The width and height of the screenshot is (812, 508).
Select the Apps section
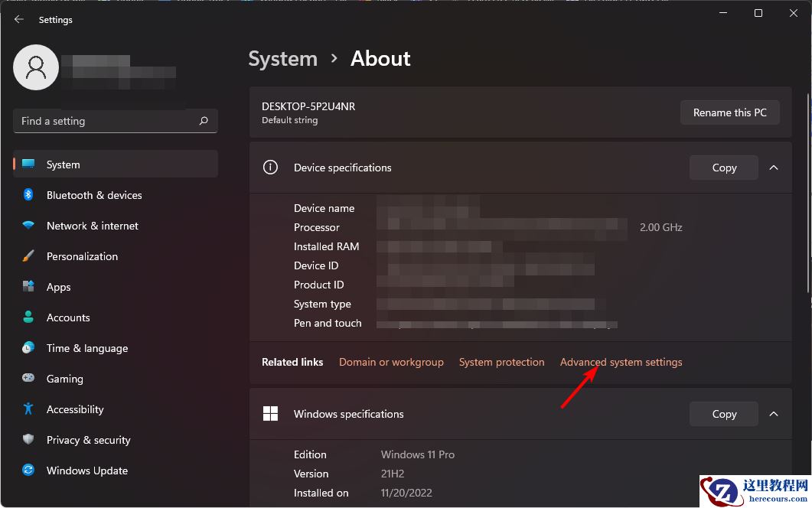pos(58,287)
